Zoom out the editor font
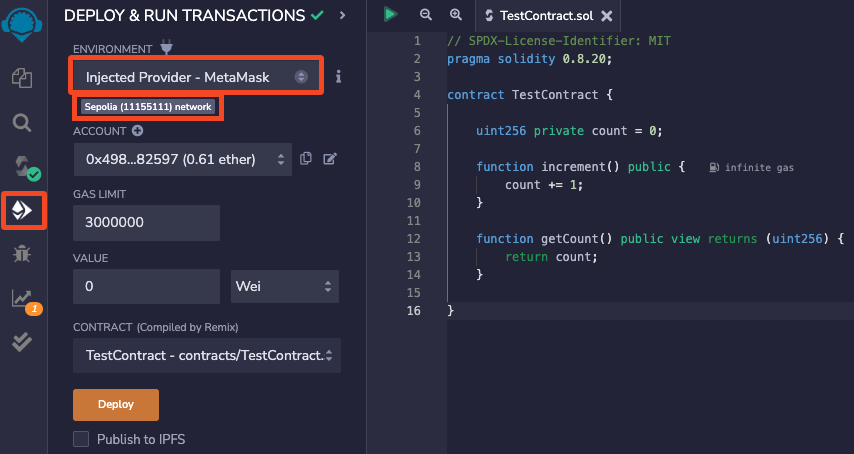Screen dimensions: 854x454 pyautogui.click(x=426, y=15)
